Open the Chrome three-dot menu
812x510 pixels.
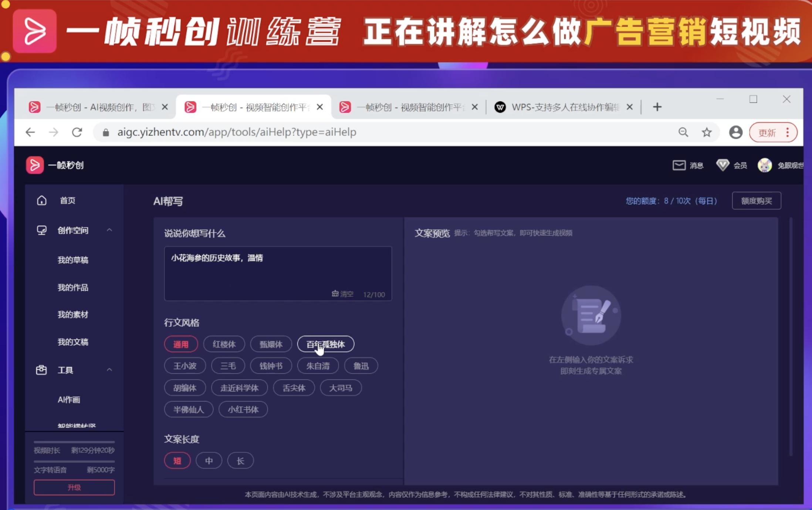[x=788, y=132]
